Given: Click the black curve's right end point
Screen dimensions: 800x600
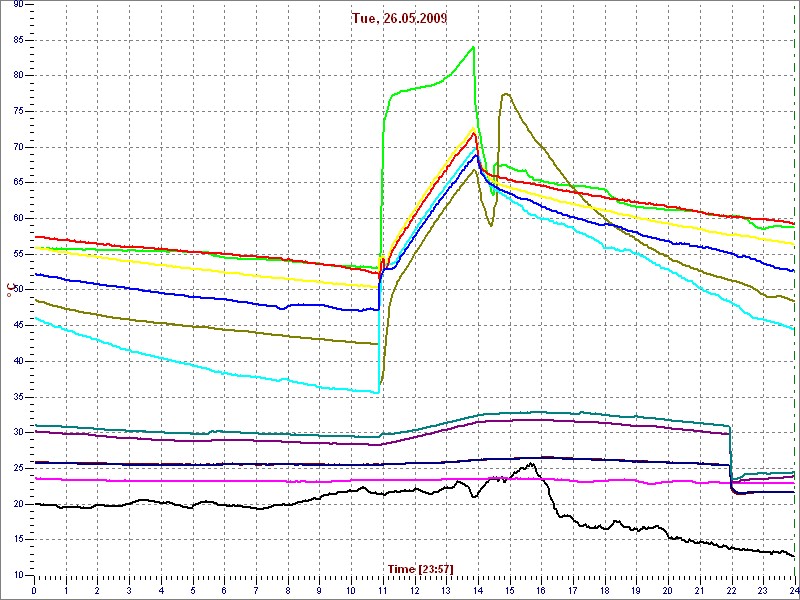Looking at the screenshot, I should click(794, 557).
